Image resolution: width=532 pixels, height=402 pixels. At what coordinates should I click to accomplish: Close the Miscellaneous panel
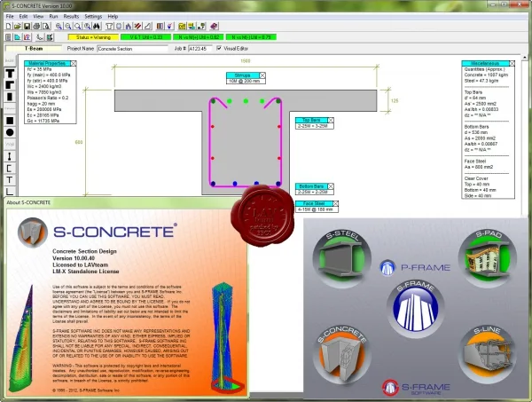pyautogui.click(x=512, y=64)
